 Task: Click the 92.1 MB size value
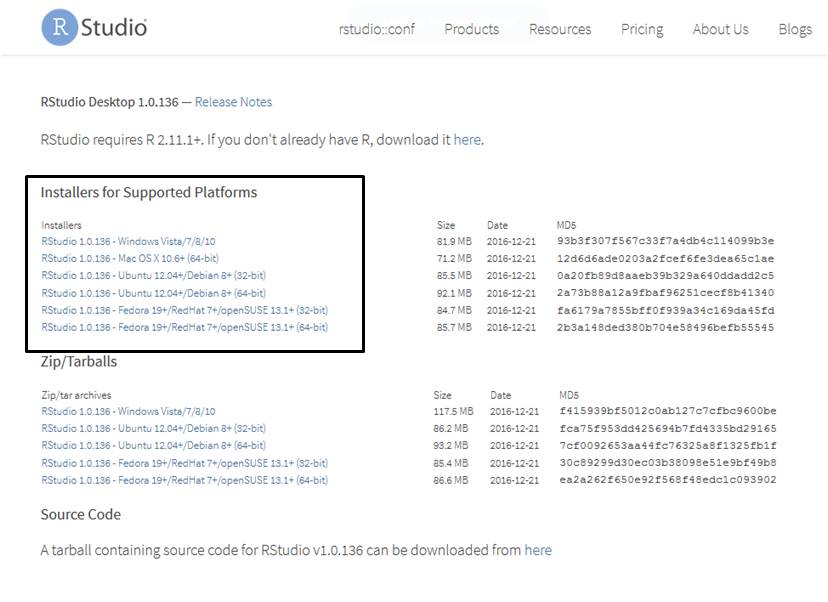(x=454, y=293)
